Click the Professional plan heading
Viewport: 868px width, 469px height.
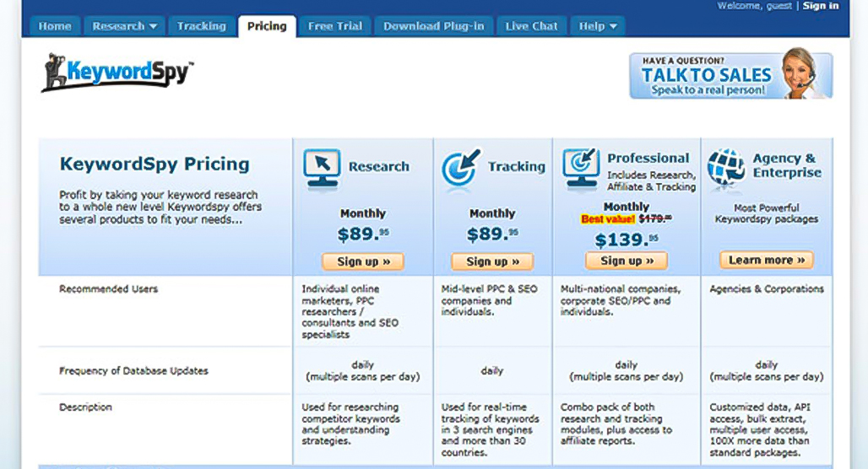(648, 159)
